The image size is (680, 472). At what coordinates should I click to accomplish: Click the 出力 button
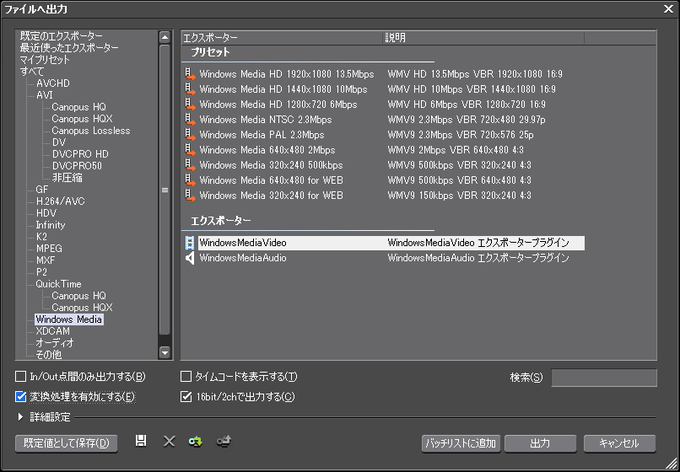540,443
